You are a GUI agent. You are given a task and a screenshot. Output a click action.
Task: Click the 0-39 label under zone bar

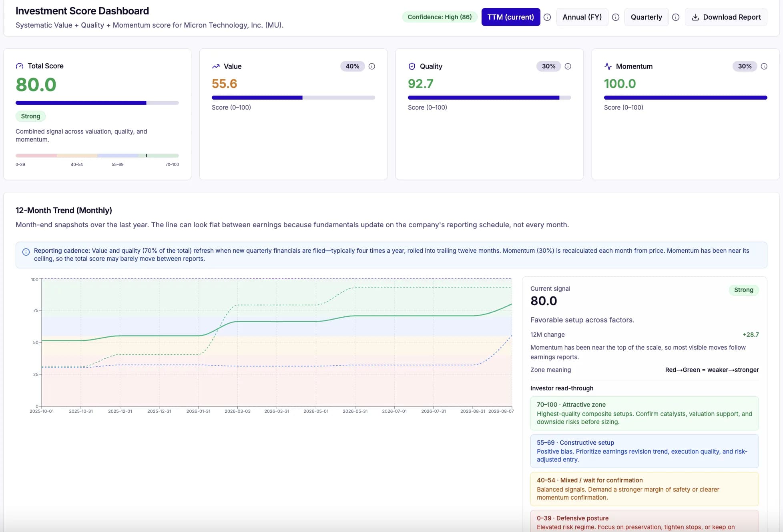pos(20,164)
